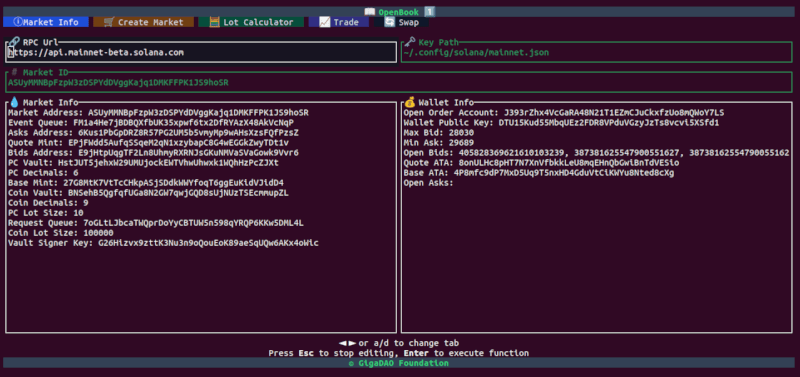The image size is (800, 377).
Task: Click the Asks Address line
Action: 153,133
